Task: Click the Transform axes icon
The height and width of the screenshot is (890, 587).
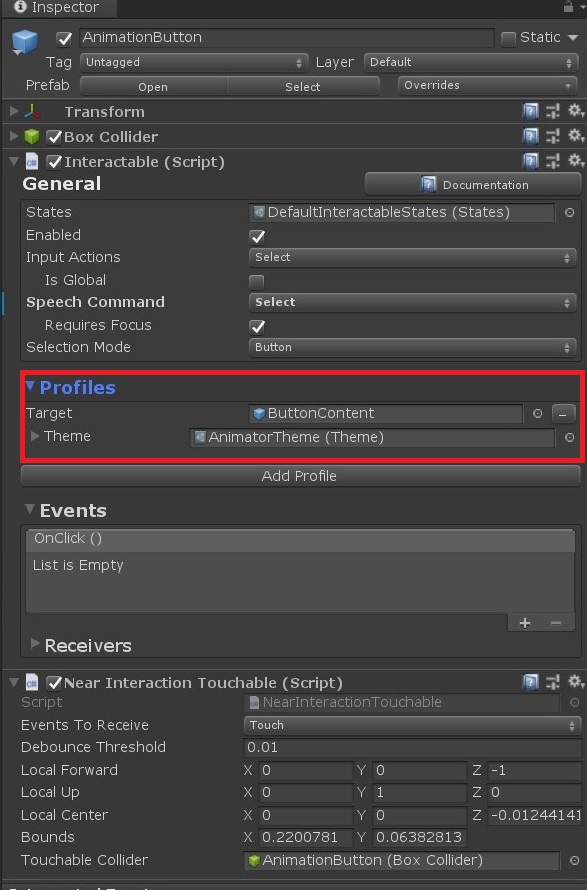Action: 32,111
